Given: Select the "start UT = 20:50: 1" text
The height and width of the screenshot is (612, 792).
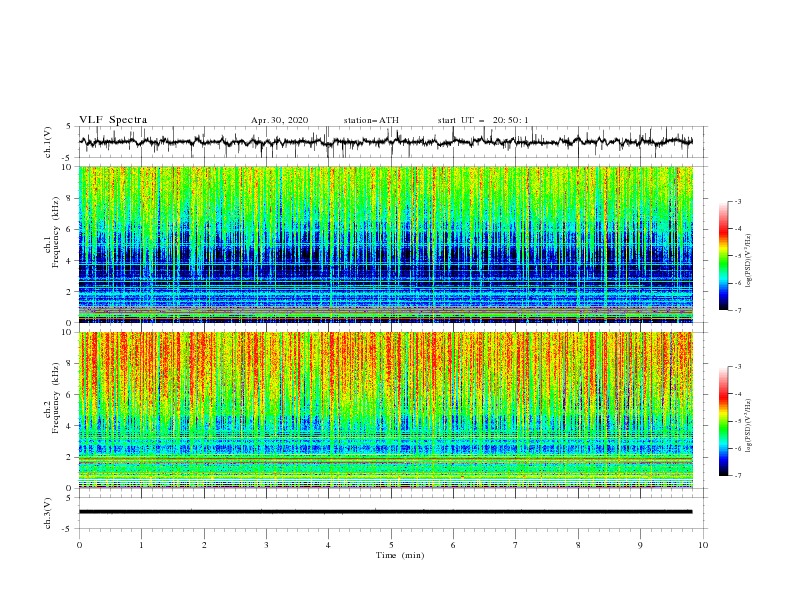Looking at the screenshot, I should pyautogui.click(x=483, y=120).
